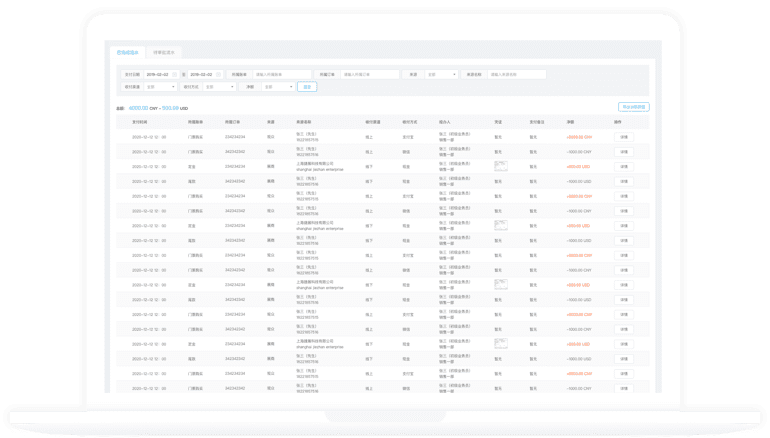Click the calendar icon in the start date field
The width and height of the screenshot is (770, 438).
tap(175, 74)
